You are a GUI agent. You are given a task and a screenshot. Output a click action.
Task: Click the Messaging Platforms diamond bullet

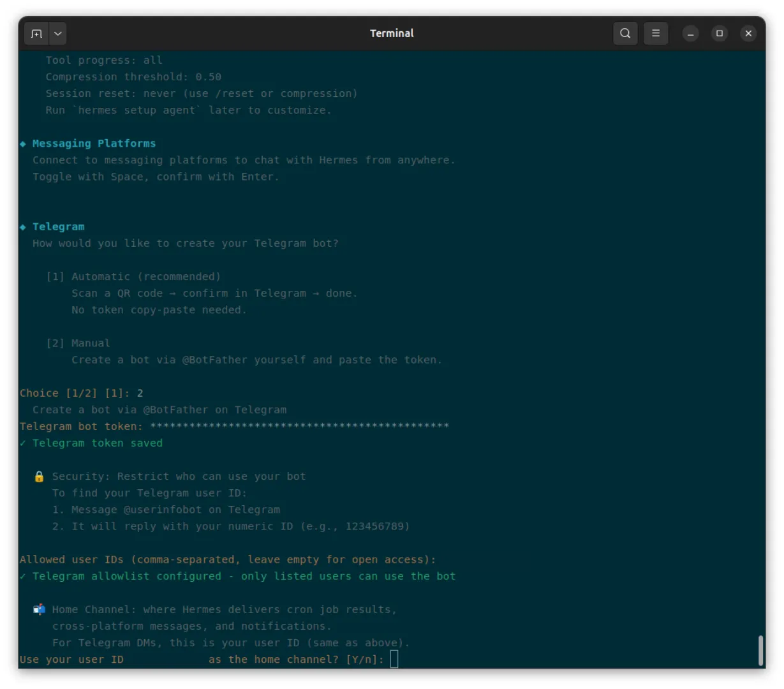(x=23, y=144)
